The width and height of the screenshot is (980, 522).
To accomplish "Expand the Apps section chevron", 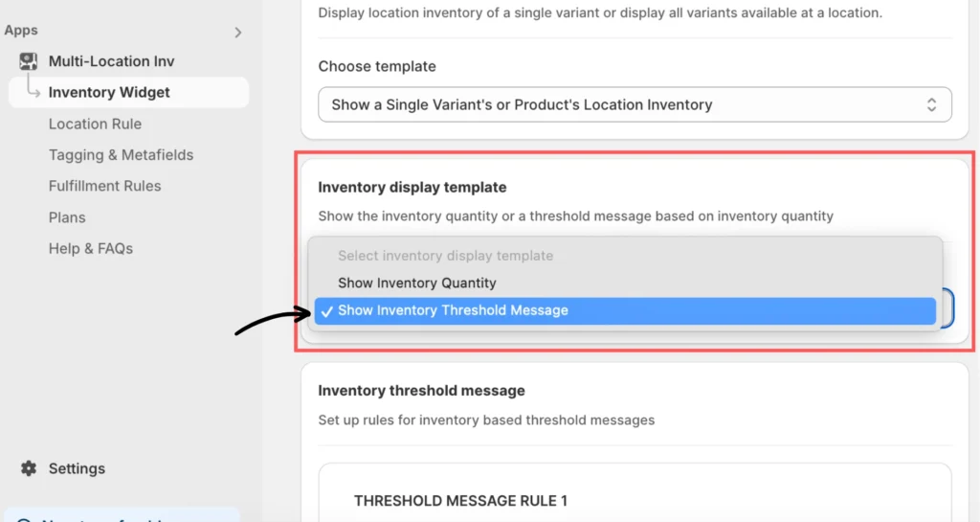I will pos(238,33).
